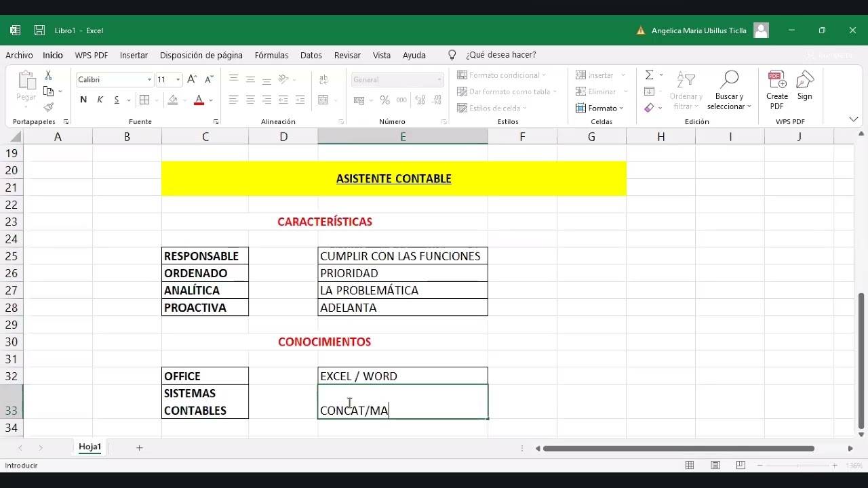Viewport: 868px width, 488px height.
Task: Switch to Insertar tab
Action: coord(134,55)
